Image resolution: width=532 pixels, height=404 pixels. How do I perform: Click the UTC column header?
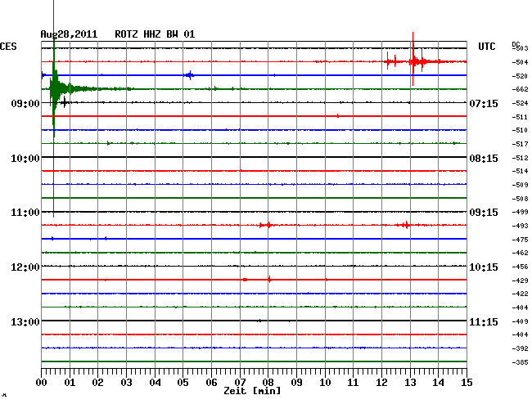click(487, 47)
